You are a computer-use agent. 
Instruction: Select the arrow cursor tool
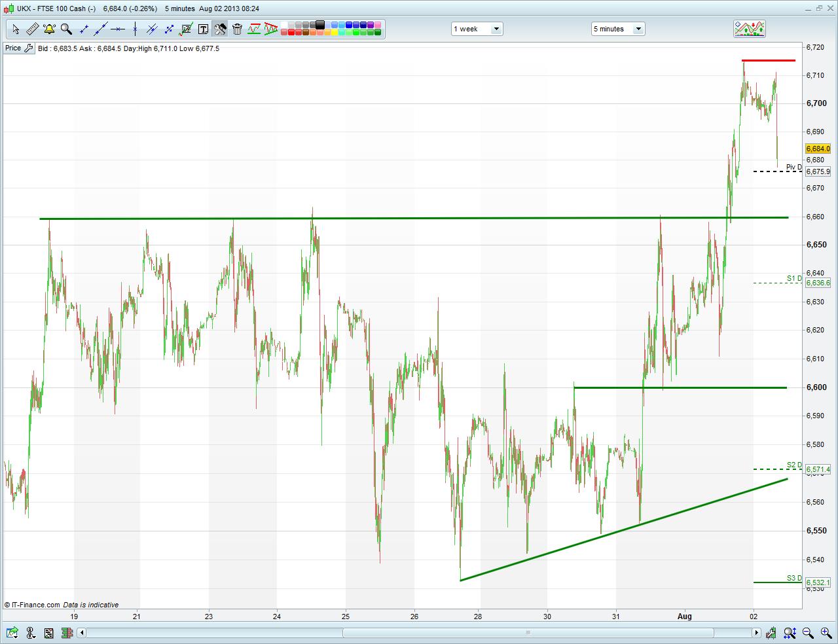[x=16, y=29]
